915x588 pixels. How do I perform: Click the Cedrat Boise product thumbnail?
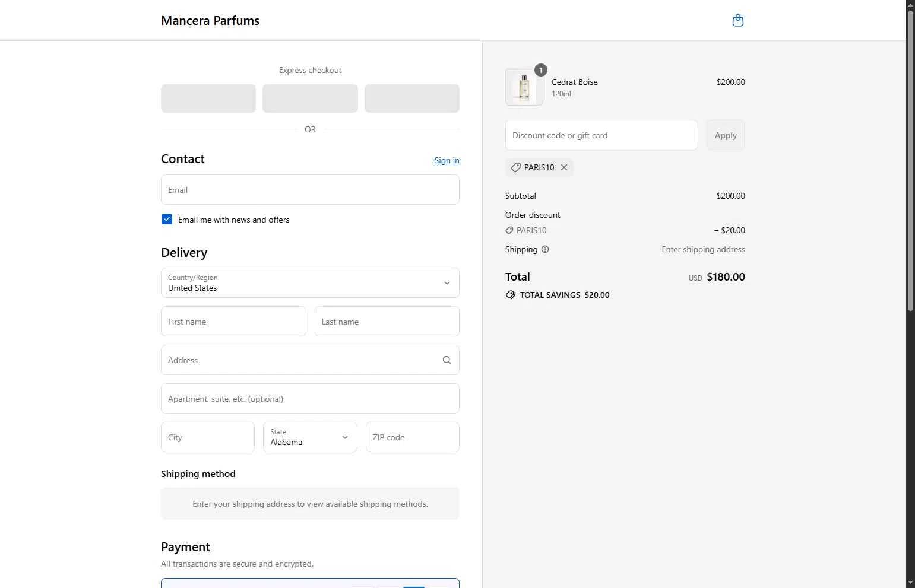pyautogui.click(x=524, y=87)
